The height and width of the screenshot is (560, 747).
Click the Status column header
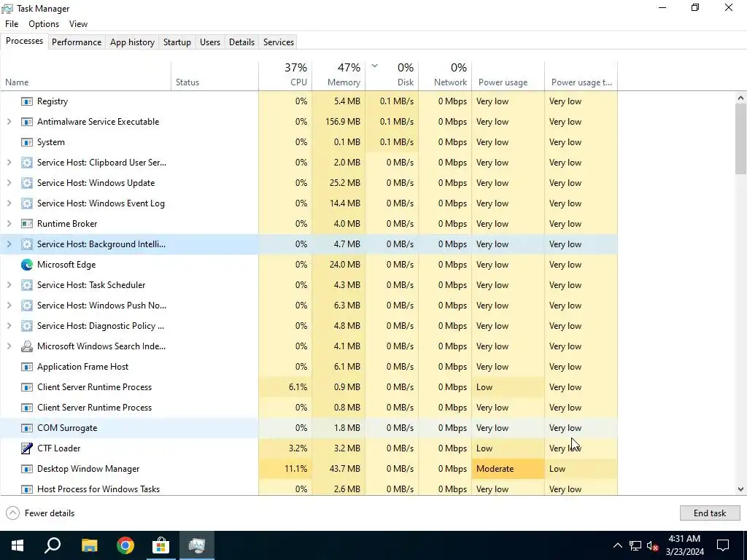coord(215,76)
